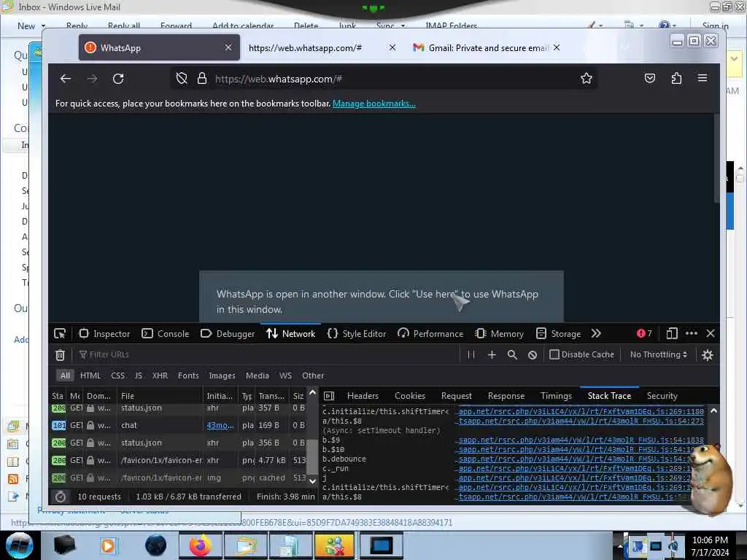Open DevTools three-dot options menu
This screenshot has width=747, height=560.
click(692, 334)
